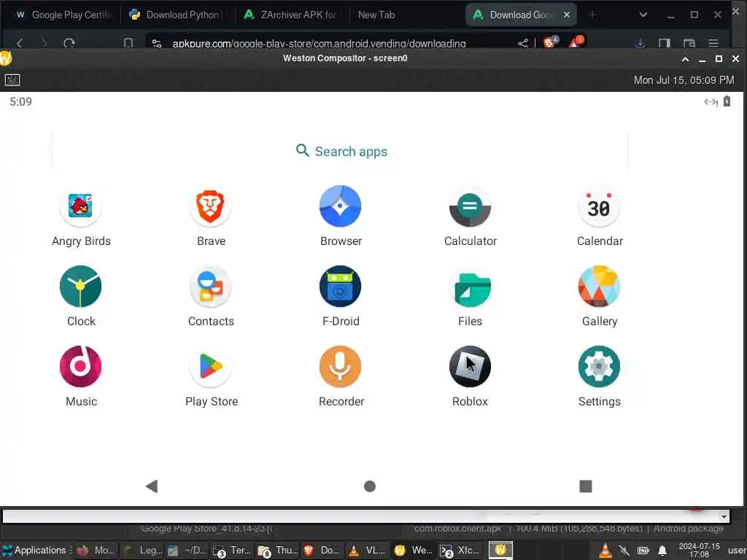Switch to the Thunar taskbar item
The height and width of the screenshot is (560, 747).
pyautogui.click(x=278, y=550)
